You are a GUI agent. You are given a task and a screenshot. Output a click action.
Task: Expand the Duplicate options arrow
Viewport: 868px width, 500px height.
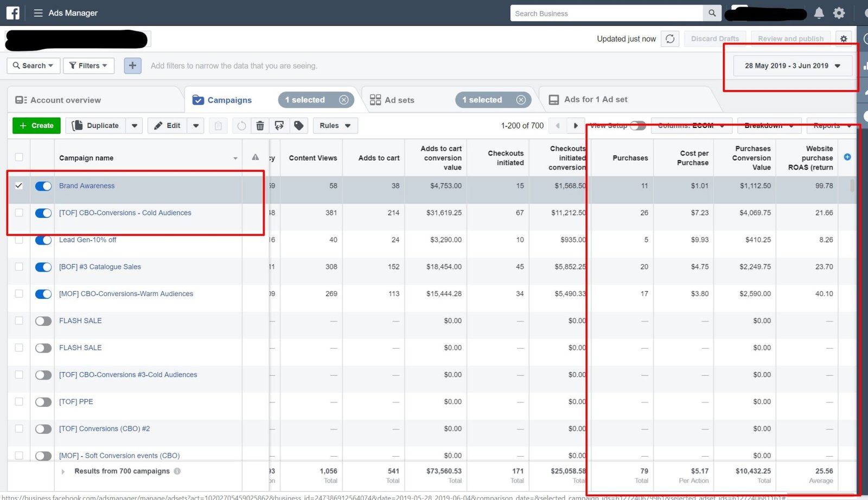[135, 126]
